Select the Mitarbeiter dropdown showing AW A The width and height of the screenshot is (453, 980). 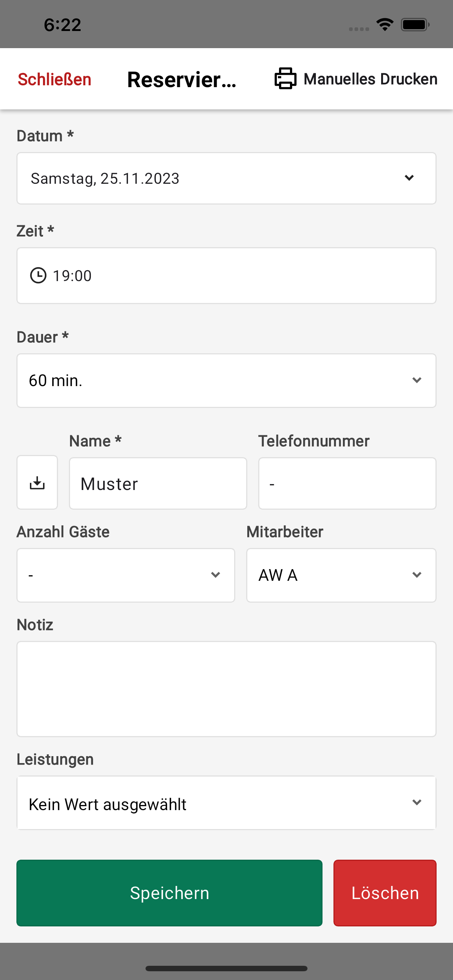pos(341,575)
